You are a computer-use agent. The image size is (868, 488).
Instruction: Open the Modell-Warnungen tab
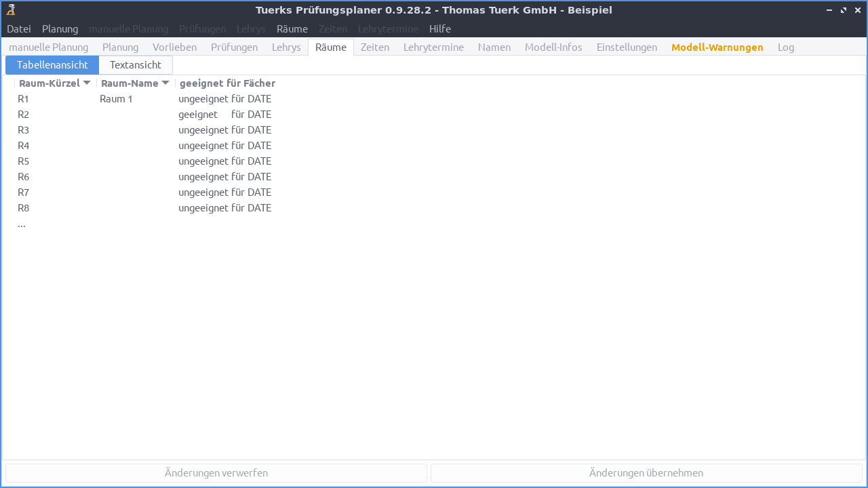(x=717, y=47)
